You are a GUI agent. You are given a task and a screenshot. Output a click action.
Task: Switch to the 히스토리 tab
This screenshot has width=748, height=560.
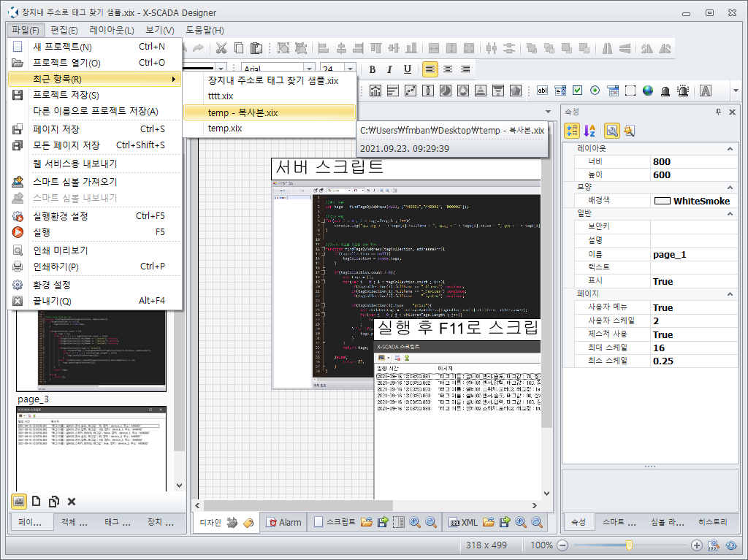point(713,522)
